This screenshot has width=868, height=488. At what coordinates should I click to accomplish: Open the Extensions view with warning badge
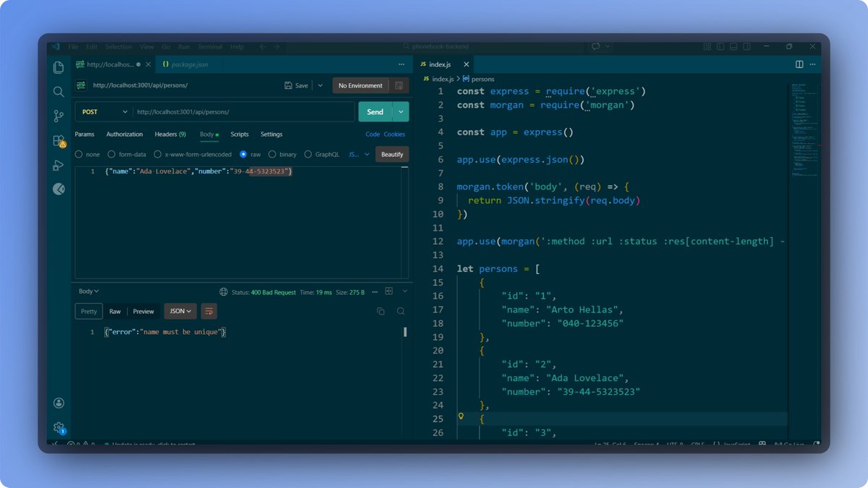click(x=59, y=140)
